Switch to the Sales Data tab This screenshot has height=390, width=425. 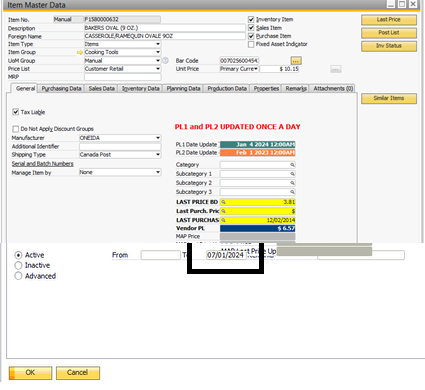(x=101, y=89)
